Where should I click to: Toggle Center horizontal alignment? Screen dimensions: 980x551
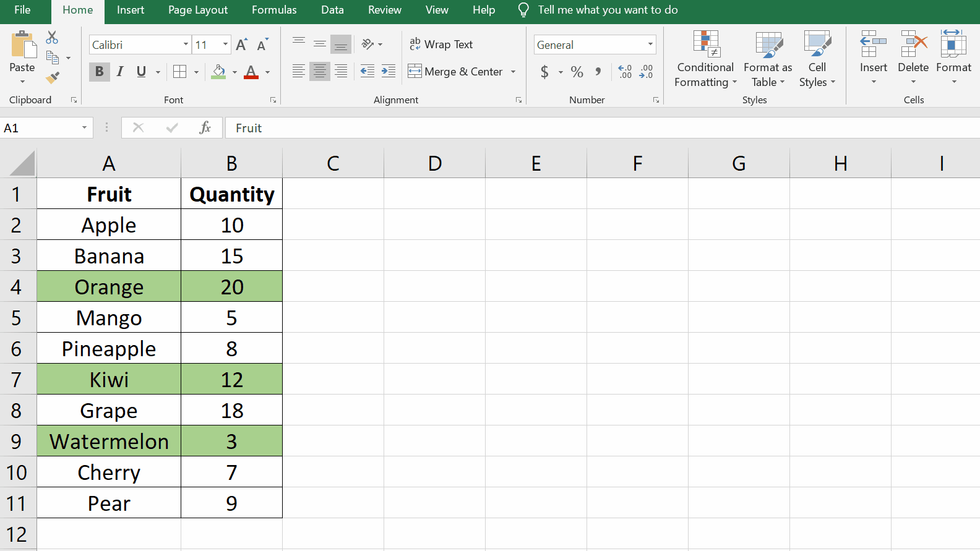point(320,72)
